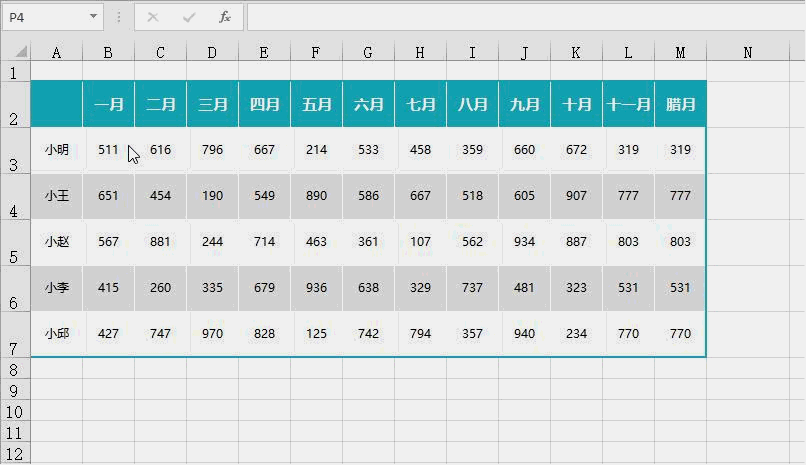
Task: Select column L header
Action: (628, 52)
